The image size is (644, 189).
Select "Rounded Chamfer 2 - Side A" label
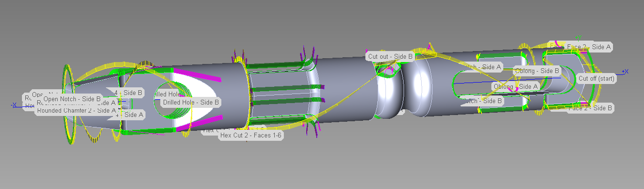click(76, 110)
